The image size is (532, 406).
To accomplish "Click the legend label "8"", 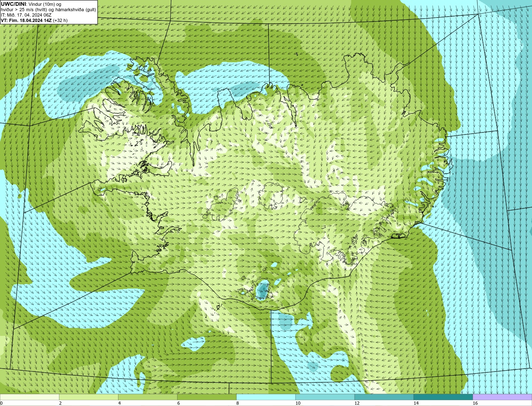I will point(238,403).
